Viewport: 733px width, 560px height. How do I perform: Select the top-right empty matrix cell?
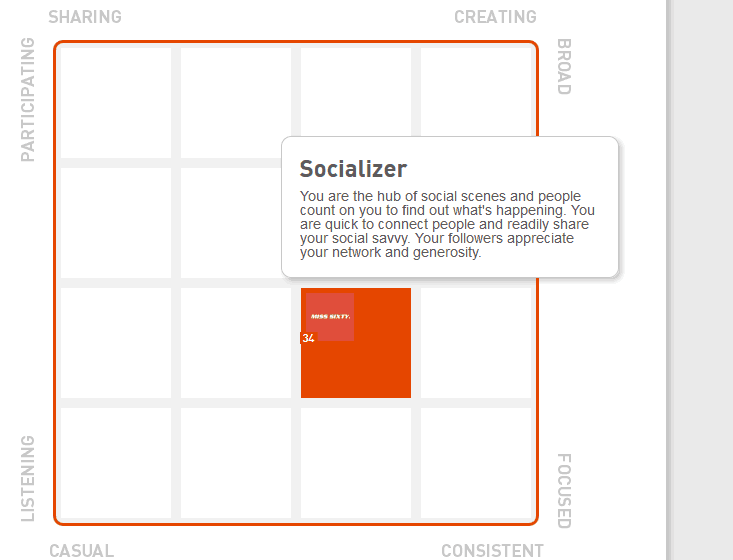tap(476, 92)
